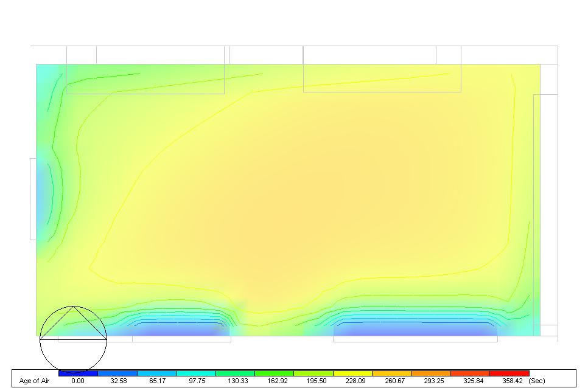This screenshot has width=588, height=388.
Task: Click the legend value "162.92"
Action: tap(277, 381)
